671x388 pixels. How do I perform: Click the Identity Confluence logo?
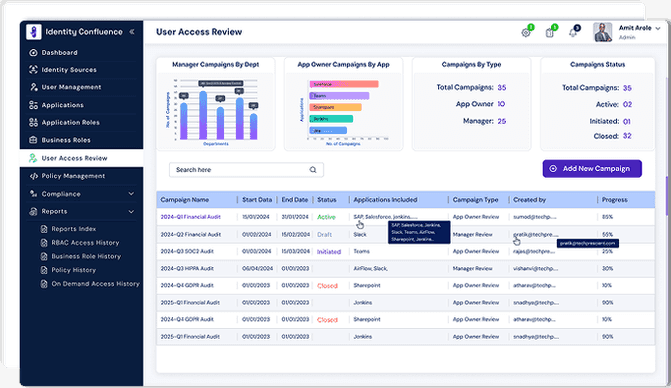33,32
